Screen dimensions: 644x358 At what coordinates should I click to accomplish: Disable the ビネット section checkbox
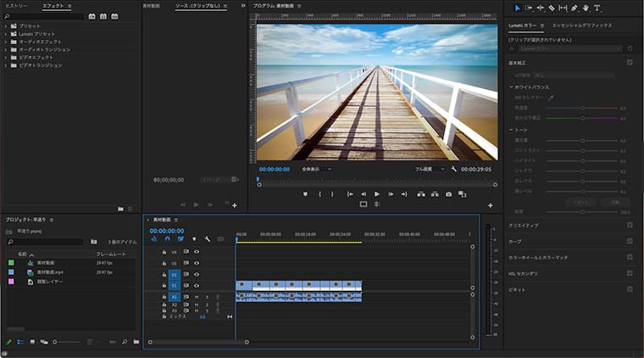click(629, 289)
